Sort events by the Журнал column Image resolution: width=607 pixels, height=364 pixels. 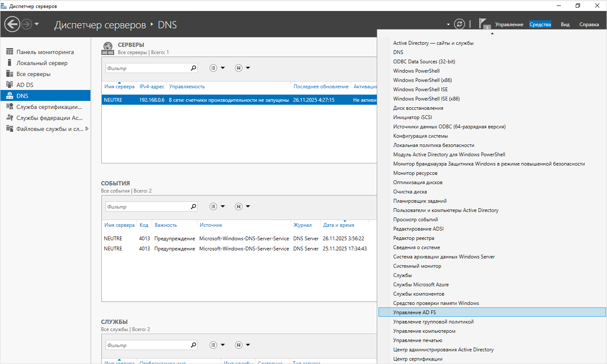click(302, 225)
